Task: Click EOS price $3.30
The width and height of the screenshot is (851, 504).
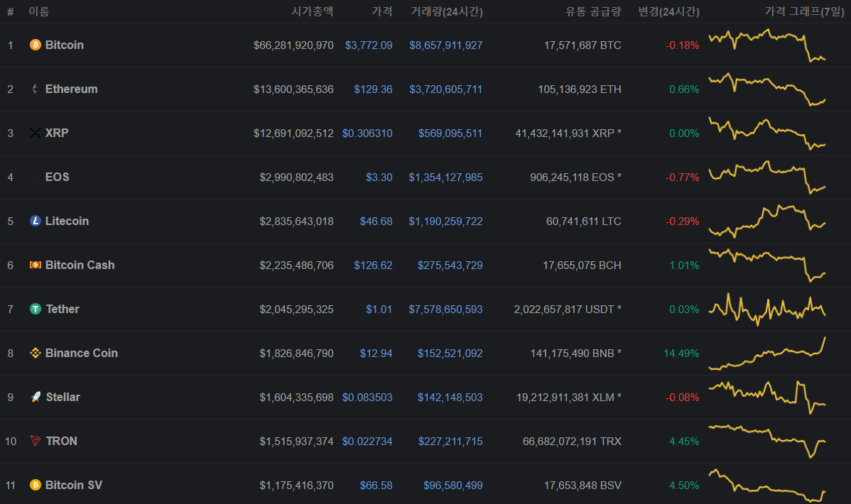Action: 379,177
